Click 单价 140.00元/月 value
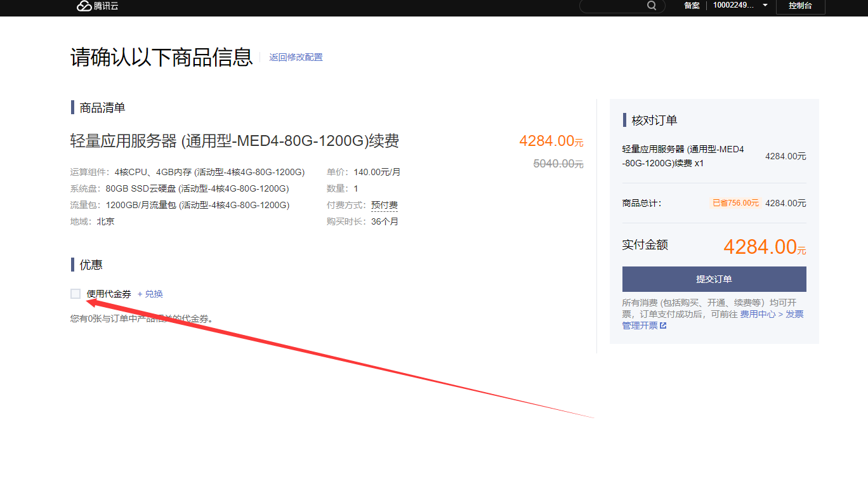 click(377, 172)
